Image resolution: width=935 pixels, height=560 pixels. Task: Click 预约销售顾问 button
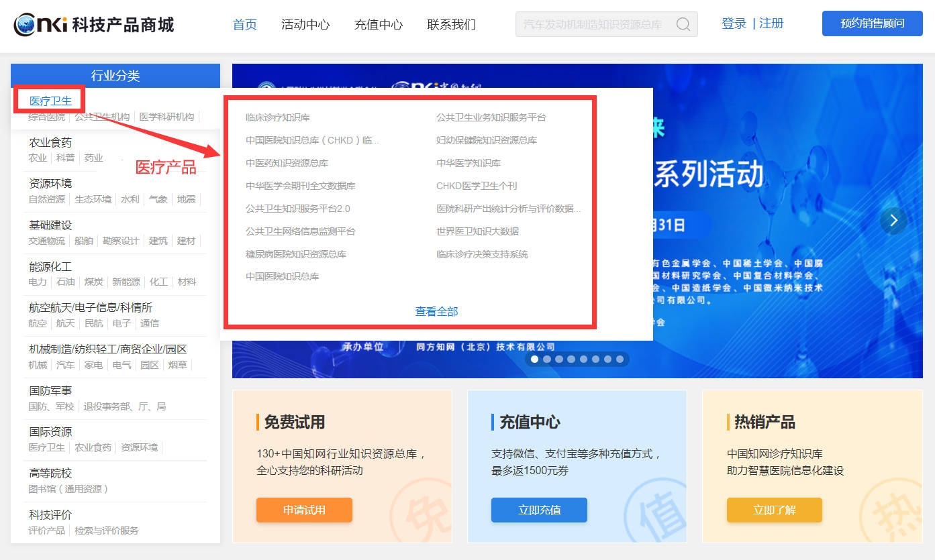pyautogui.click(x=873, y=23)
